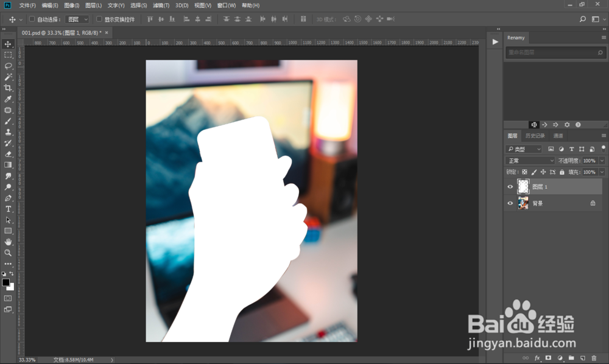Click the 33.33% zoom level field
The image size is (609, 364).
(27, 360)
